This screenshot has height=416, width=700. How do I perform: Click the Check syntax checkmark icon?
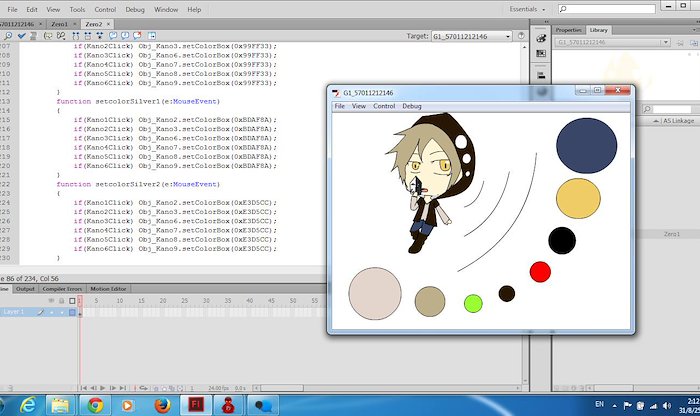click(21, 36)
